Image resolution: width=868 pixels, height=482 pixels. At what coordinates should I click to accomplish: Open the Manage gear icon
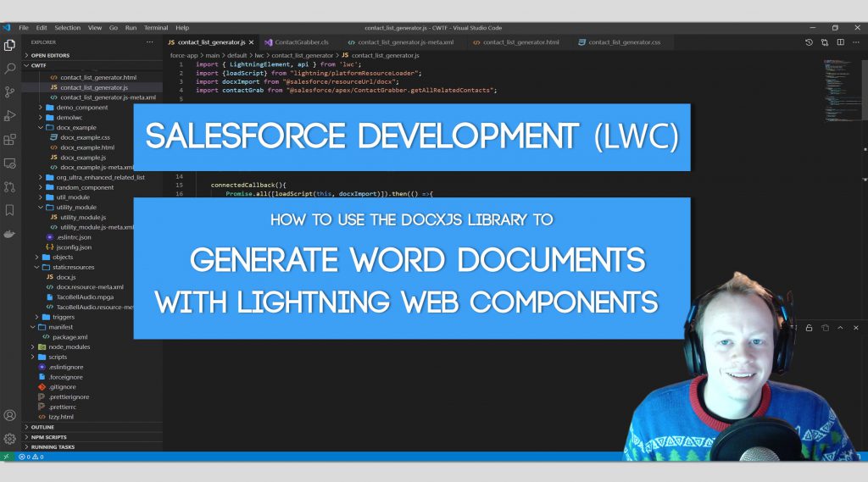tap(9, 439)
